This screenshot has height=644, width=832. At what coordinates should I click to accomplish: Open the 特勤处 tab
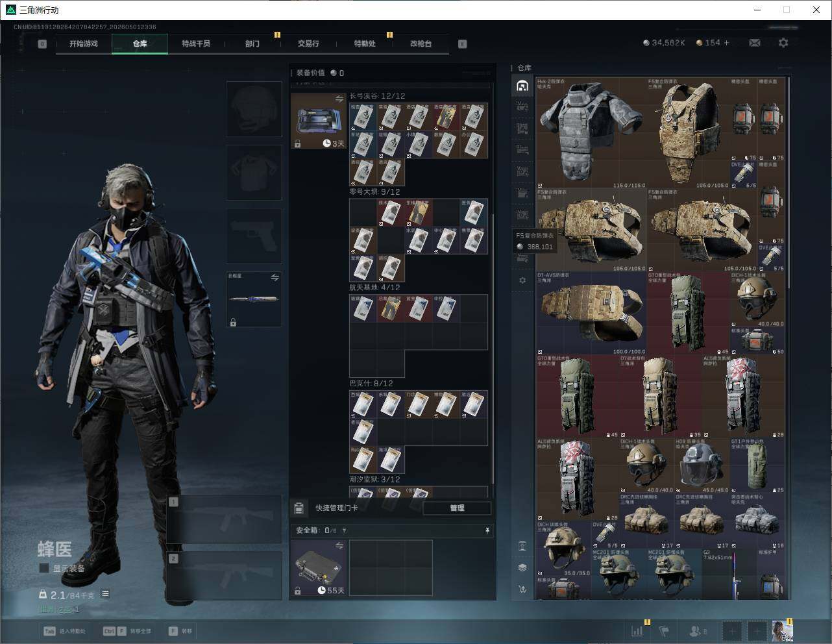coord(365,43)
